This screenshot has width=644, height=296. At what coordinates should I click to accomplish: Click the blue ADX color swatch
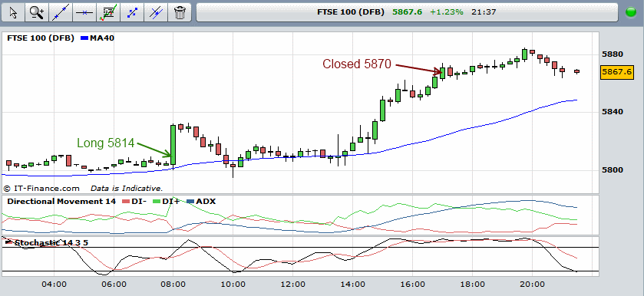tap(190, 202)
